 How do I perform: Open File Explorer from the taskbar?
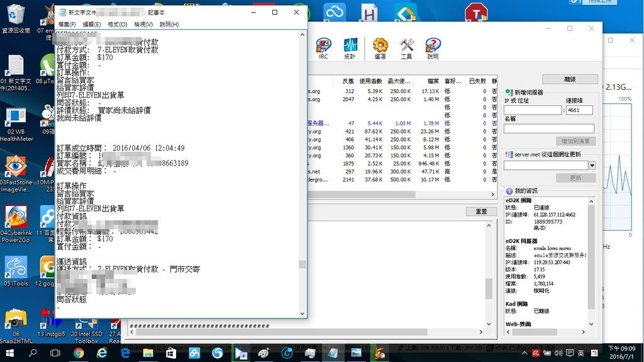click(x=148, y=353)
